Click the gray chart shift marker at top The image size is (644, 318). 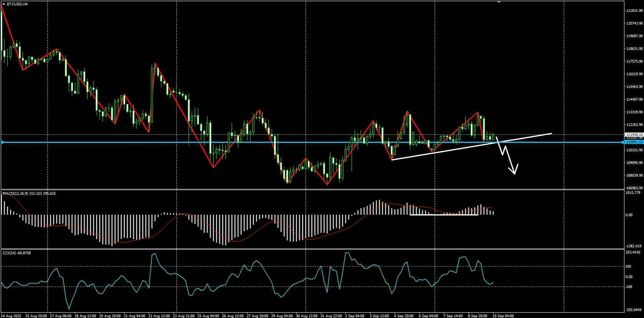point(499,2)
